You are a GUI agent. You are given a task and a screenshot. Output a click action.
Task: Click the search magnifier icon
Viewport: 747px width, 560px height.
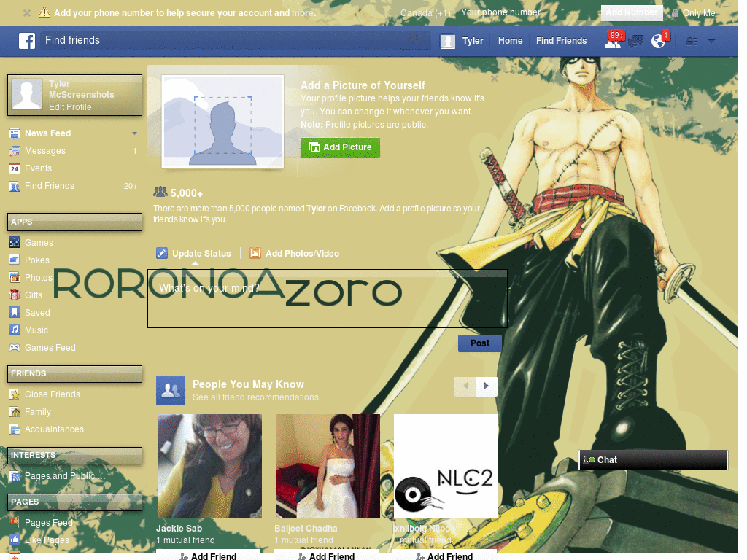coord(414,40)
